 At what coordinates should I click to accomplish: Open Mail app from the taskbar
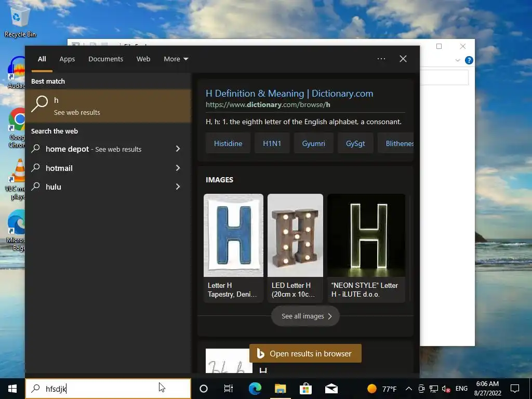click(331, 389)
